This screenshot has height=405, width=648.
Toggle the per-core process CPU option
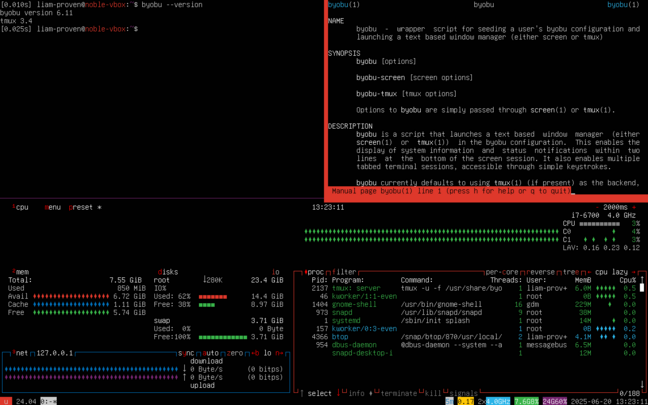click(503, 271)
